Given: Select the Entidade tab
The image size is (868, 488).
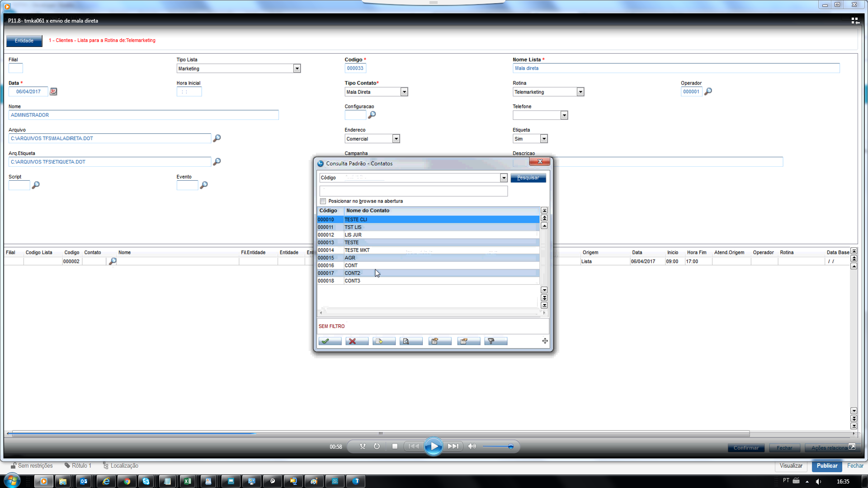Looking at the screenshot, I should point(24,41).
